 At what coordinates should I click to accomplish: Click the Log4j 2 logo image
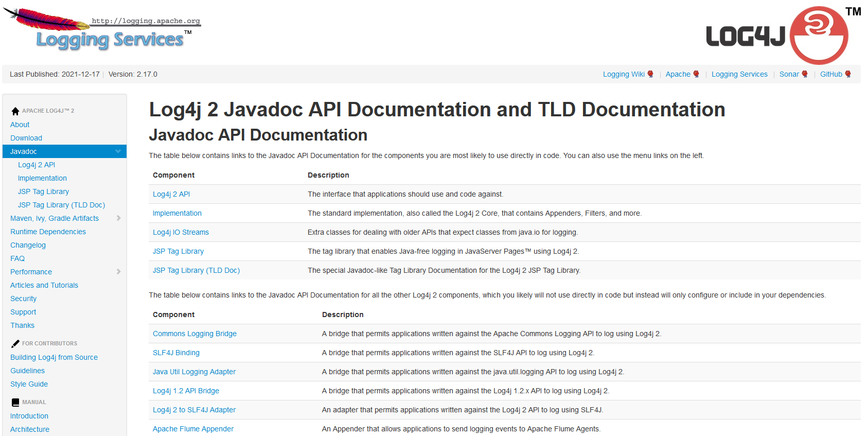[778, 35]
